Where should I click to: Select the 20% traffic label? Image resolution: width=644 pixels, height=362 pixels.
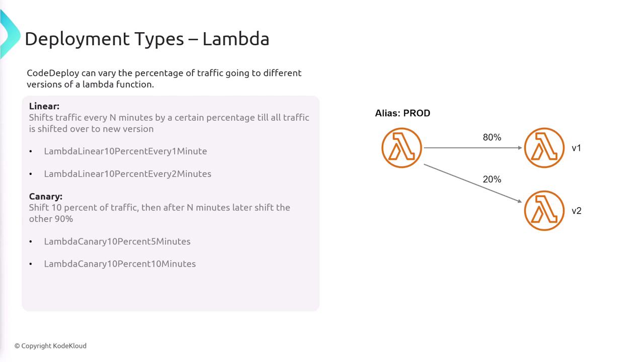(x=492, y=179)
